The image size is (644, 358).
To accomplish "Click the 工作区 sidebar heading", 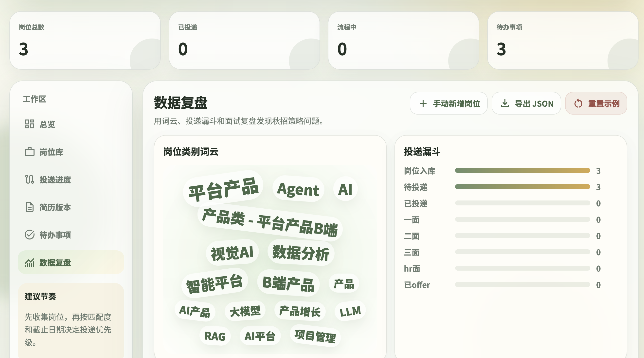I will [x=34, y=99].
